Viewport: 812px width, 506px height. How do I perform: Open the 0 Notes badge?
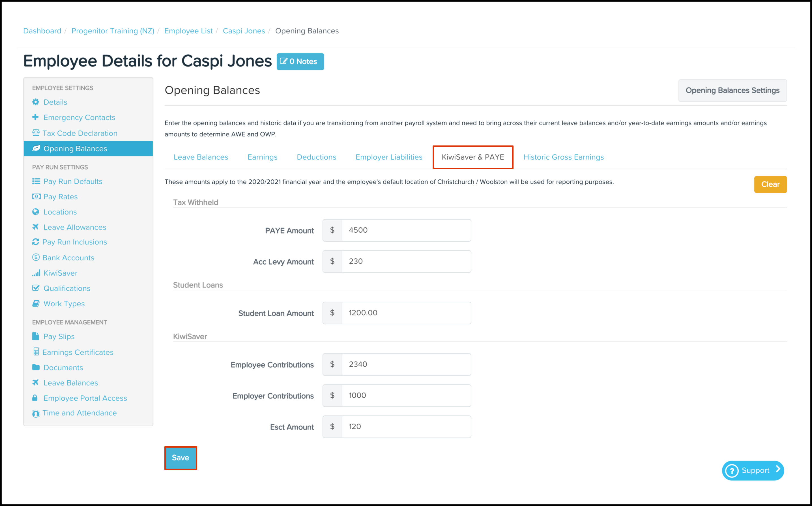(x=300, y=62)
